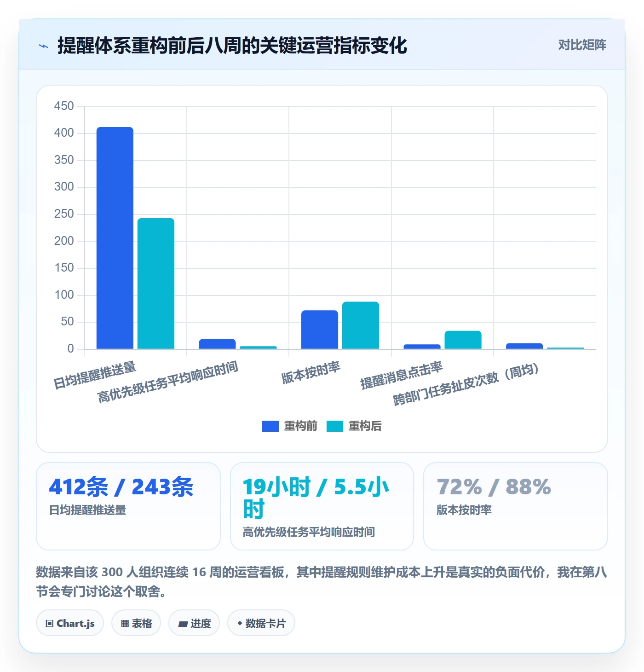Click the x-axis label 版本按时率
Image resolution: width=644 pixels, height=672 pixels.
pos(311,373)
